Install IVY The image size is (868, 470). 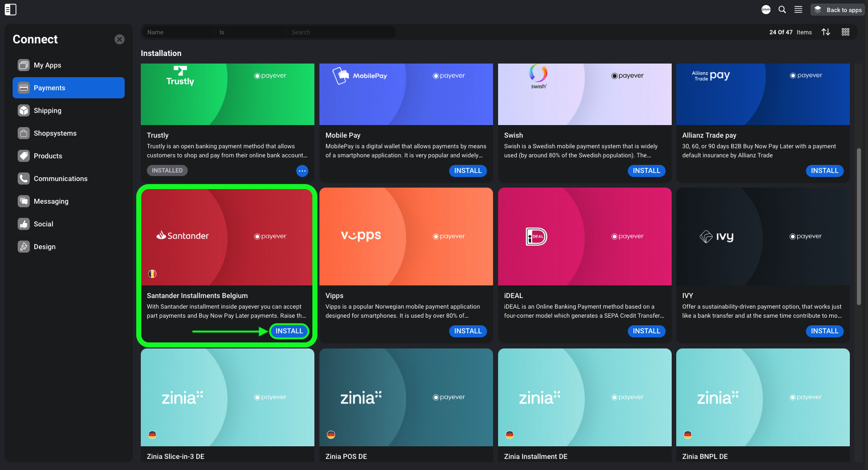825,331
